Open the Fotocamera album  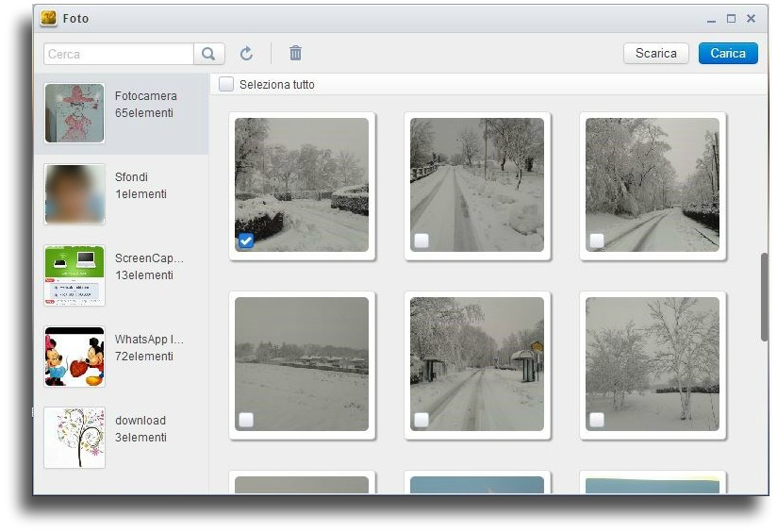[x=122, y=113]
